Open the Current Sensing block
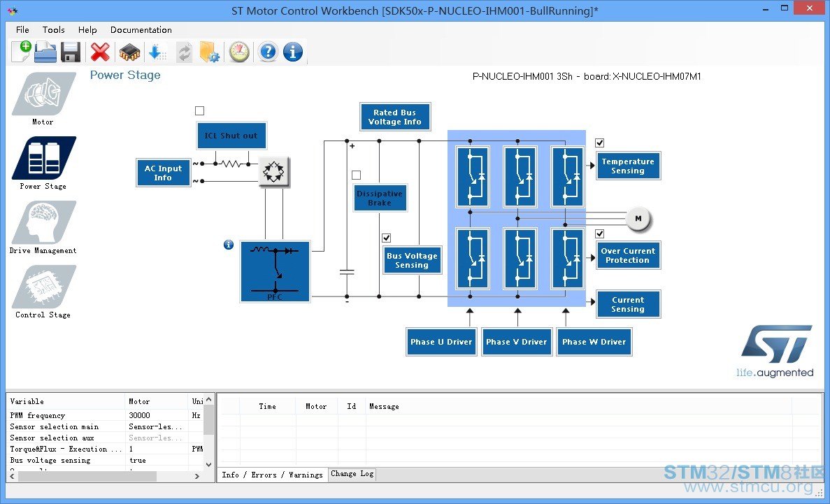The image size is (830, 504). [629, 304]
